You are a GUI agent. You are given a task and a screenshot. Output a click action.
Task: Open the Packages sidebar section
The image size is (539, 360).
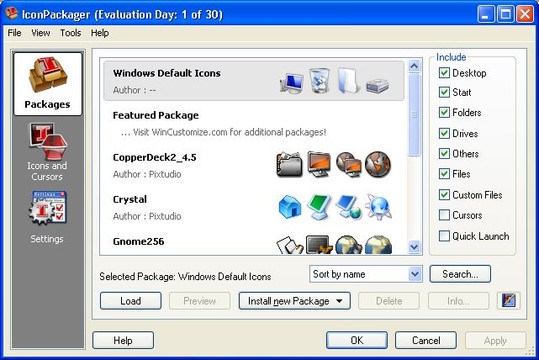pos(47,84)
